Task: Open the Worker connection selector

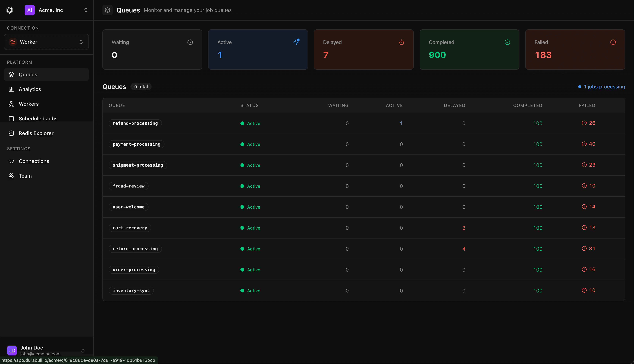Action: pos(46,42)
